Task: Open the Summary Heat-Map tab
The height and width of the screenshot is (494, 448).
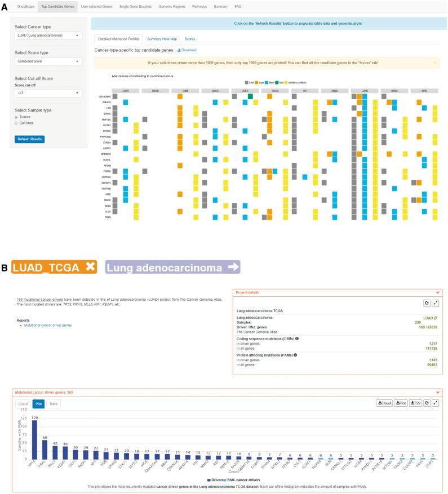Action: point(162,39)
